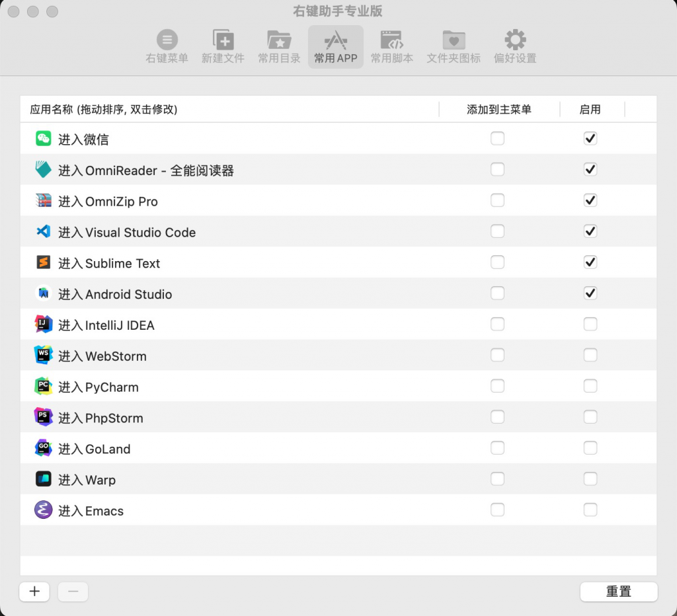Select the 进入 OmniZip Pro row
This screenshot has height=616, width=677.
[x=198, y=201]
